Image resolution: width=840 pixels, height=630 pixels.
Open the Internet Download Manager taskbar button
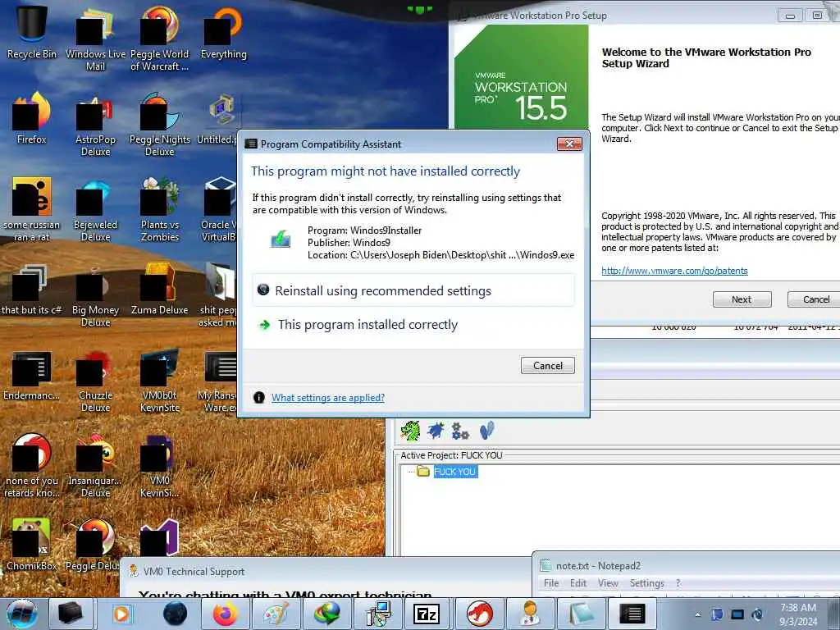pyautogui.click(x=326, y=614)
